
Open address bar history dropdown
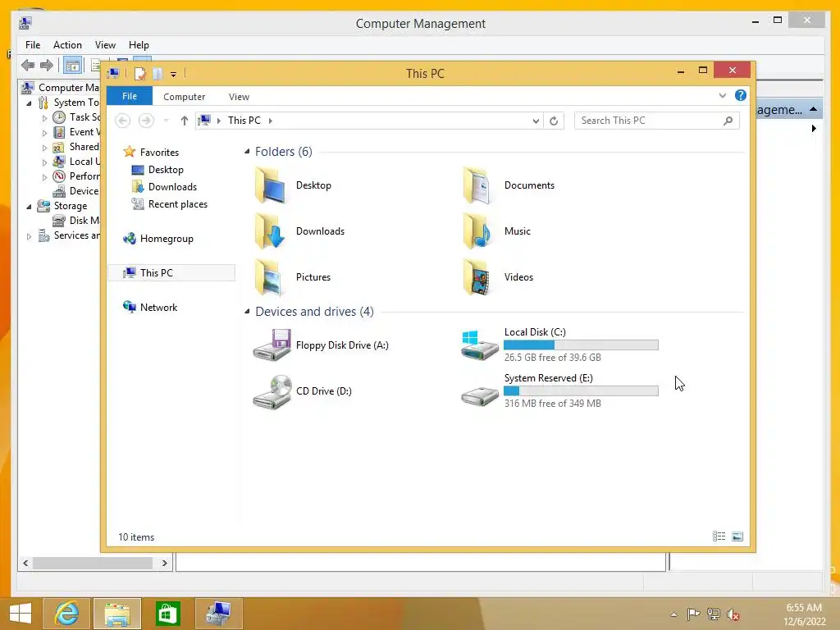(x=536, y=121)
